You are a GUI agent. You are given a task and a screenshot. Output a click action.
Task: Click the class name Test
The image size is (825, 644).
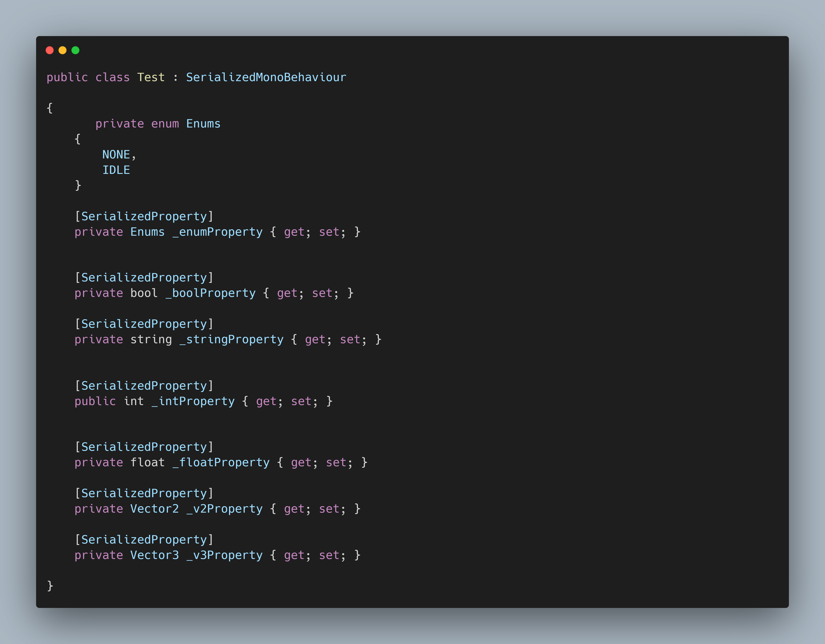pyautogui.click(x=151, y=77)
